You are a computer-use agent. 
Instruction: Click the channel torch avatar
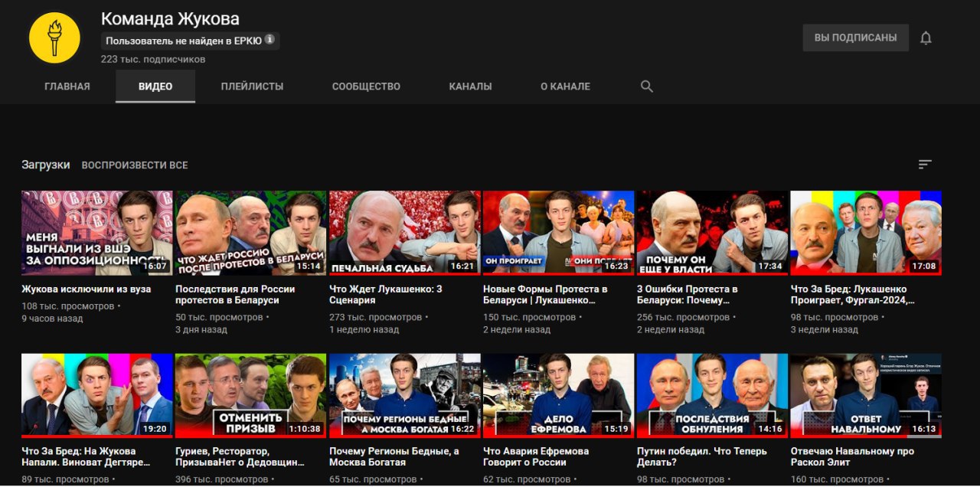[54, 38]
